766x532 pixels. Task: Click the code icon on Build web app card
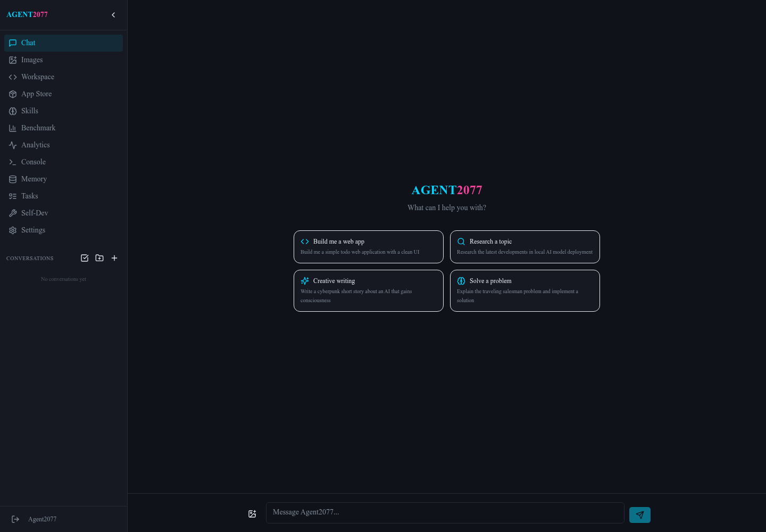pos(305,242)
